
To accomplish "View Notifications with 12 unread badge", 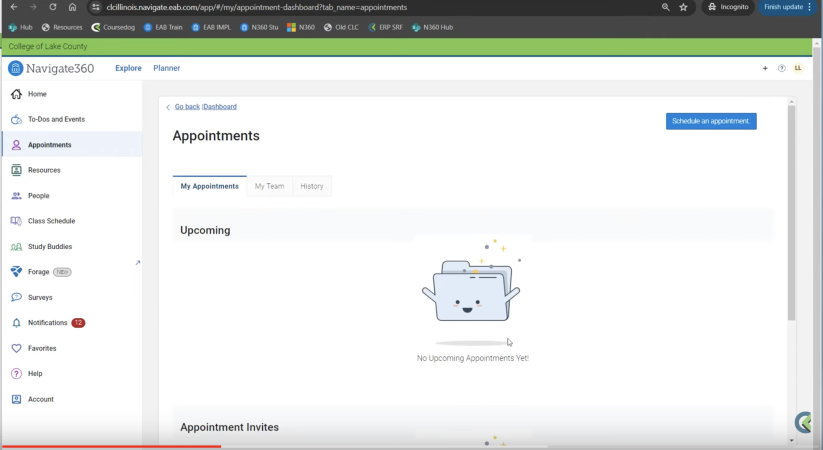I will pyautogui.click(x=48, y=323).
